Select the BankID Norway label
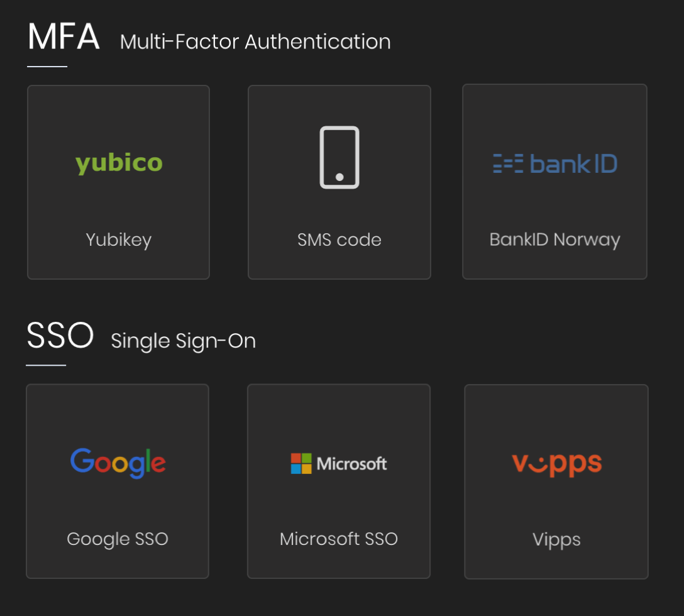 click(x=554, y=239)
